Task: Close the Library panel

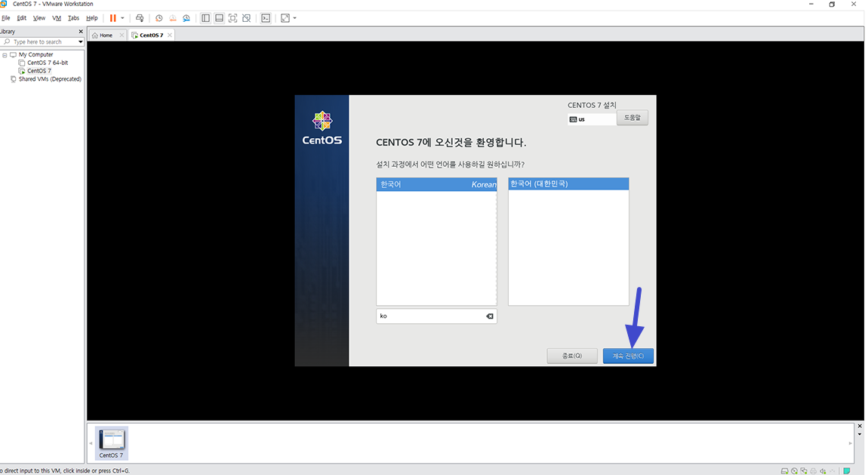Action: tap(81, 32)
